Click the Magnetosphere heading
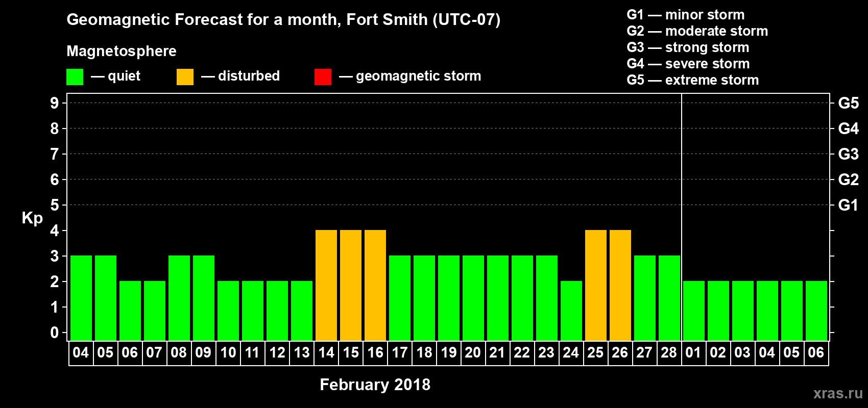The width and height of the screenshot is (868, 408). click(x=122, y=51)
